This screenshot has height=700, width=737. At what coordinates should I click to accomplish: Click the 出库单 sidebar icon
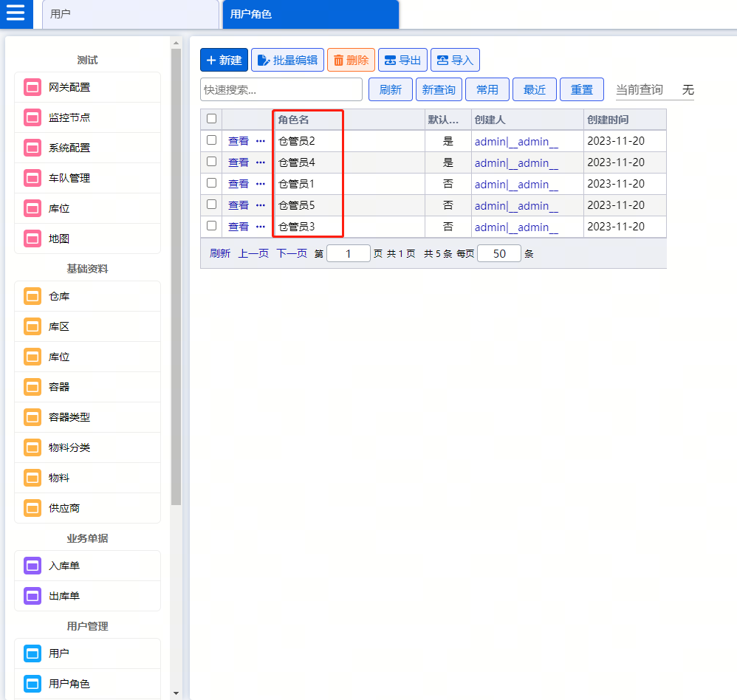pos(32,597)
